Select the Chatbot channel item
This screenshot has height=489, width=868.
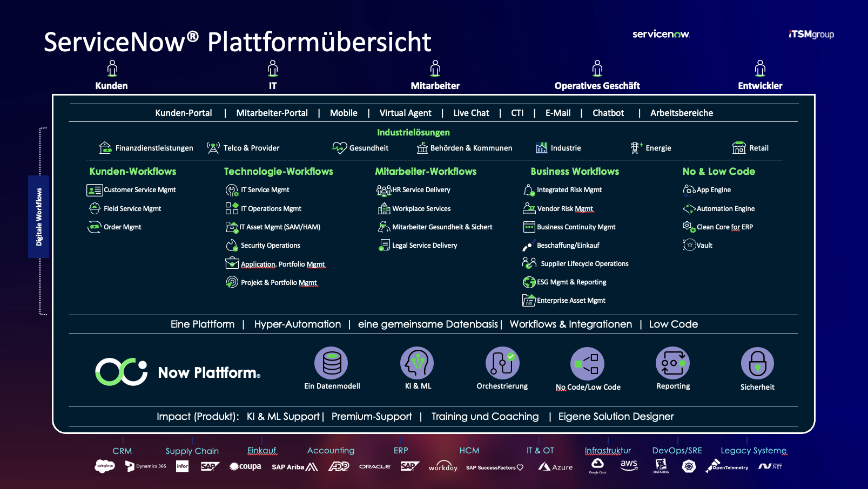(x=608, y=113)
